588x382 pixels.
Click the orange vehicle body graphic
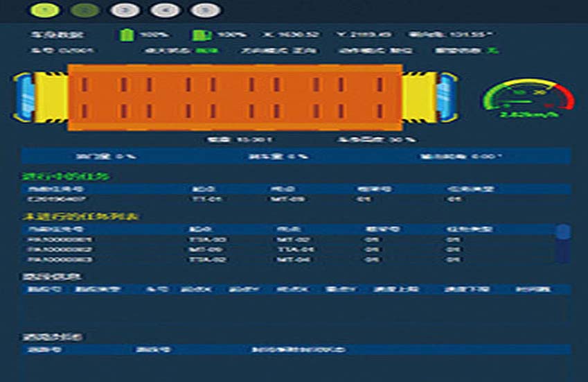(235, 97)
